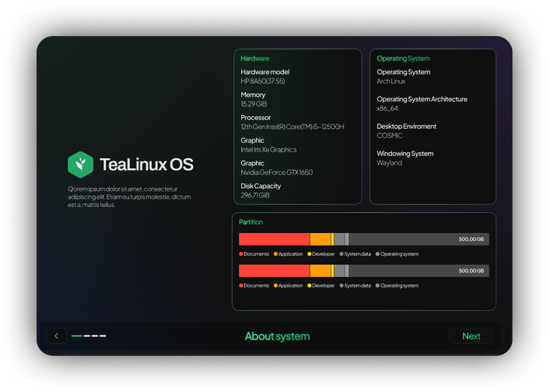Image resolution: width=549 pixels, height=392 pixels.
Task: Click the second bar's Operating system legend label
Action: point(399,285)
